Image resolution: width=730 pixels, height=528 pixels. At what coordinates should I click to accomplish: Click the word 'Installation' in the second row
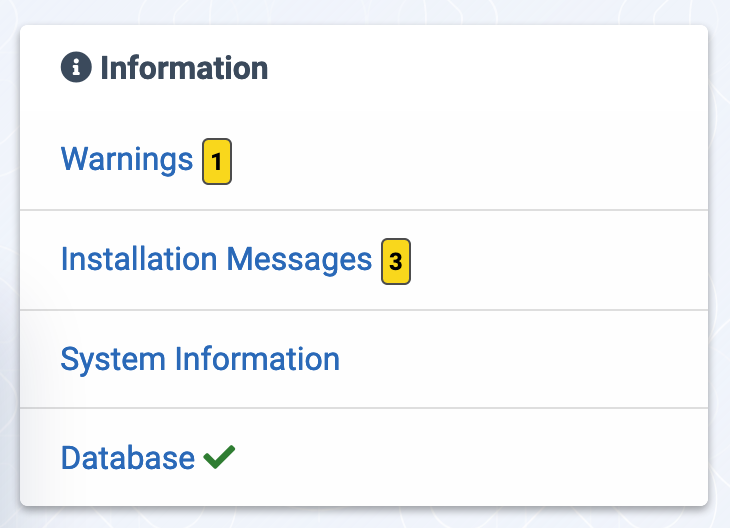click(139, 259)
